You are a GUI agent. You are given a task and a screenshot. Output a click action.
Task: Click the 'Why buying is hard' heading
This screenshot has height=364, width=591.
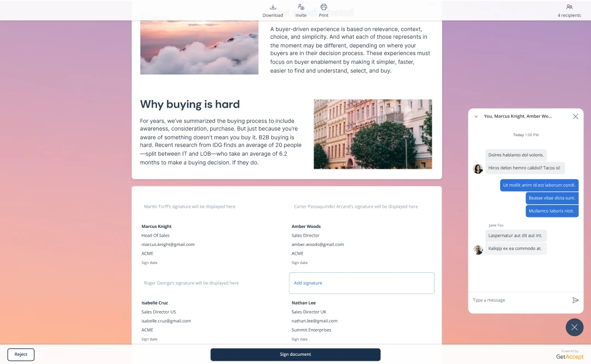click(190, 104)
